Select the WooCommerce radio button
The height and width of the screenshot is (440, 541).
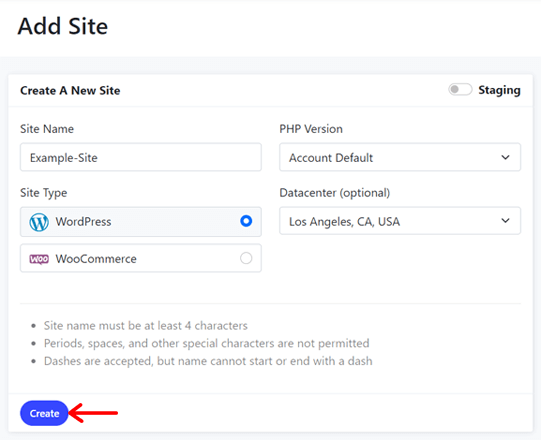pos(246,258)
